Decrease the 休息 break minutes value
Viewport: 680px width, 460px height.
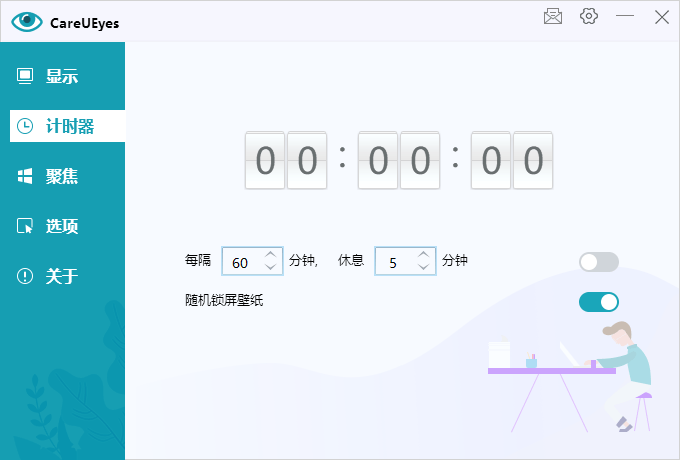click(424, 267)
